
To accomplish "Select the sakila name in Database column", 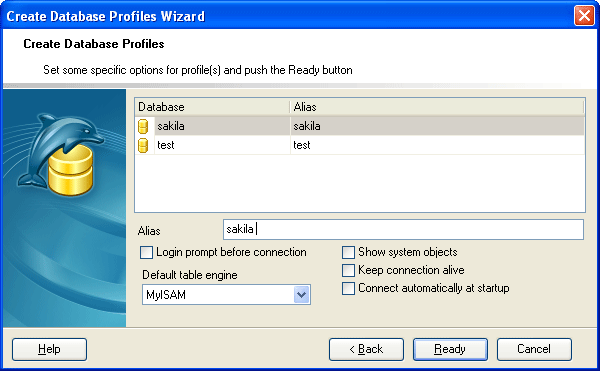I will click(171, 126).
